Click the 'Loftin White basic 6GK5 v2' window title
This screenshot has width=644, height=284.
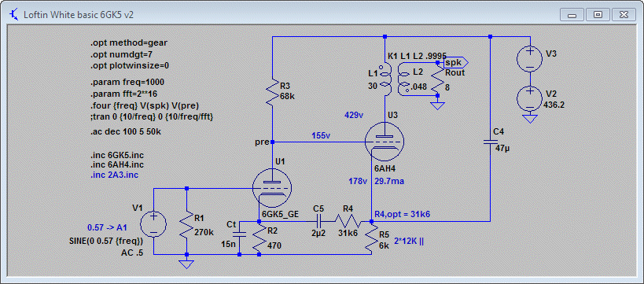tap(79, 15)
